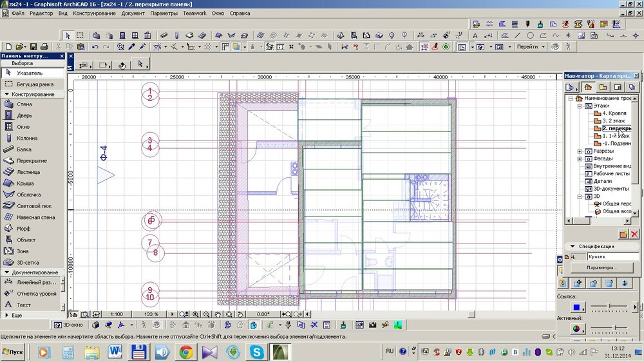This screenshot has height=362, width=644.
Task: Expand the Разрезы tree node
Action: tap(580, 151)
